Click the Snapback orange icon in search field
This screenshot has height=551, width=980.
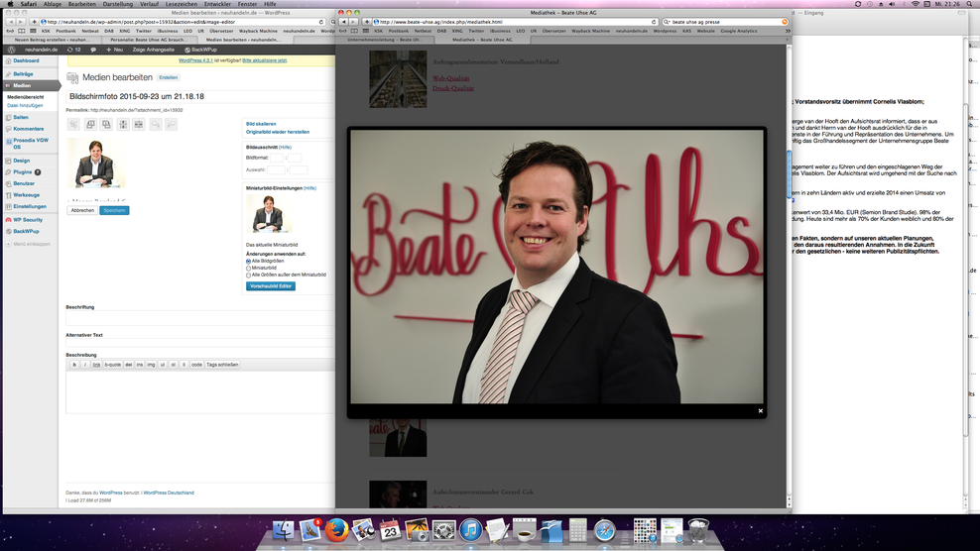tap(785, 22)
